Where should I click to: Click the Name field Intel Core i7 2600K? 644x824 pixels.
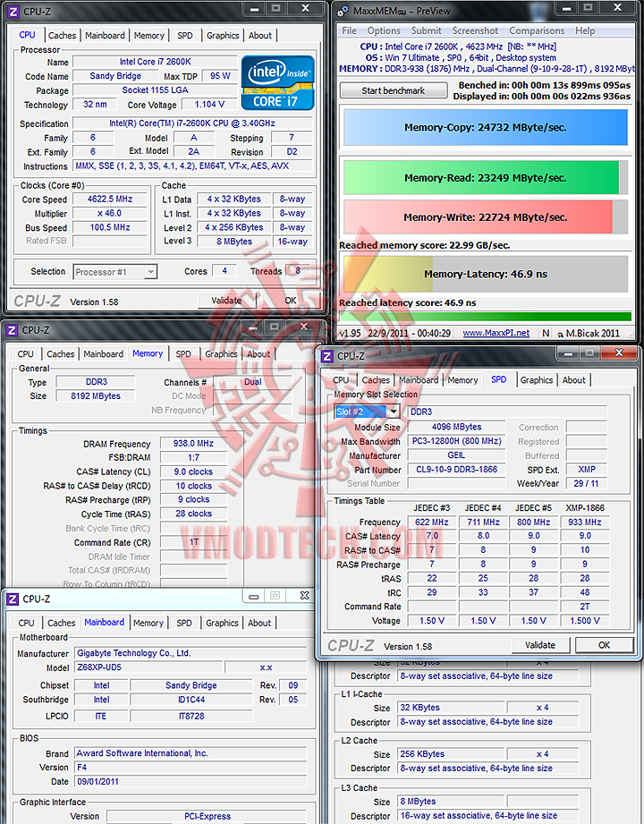[x=156, y=62]
